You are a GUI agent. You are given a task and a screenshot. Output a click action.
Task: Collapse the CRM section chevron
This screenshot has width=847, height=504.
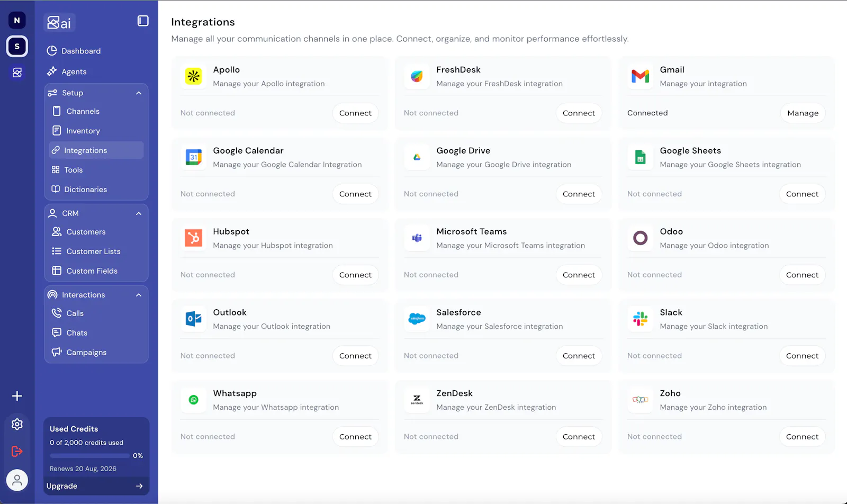pyautogui.click(x=139, y=213)
